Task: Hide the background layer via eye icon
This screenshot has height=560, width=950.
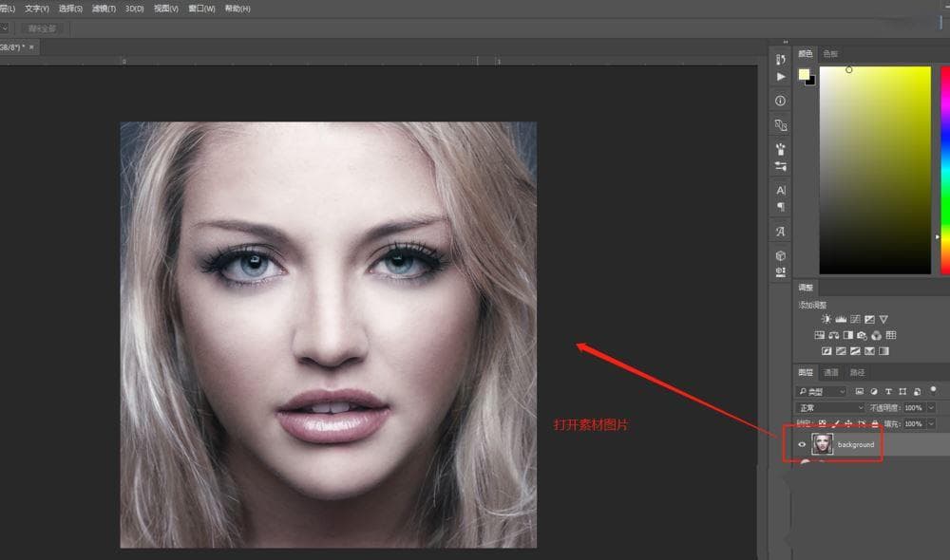Action: (802, 444)
